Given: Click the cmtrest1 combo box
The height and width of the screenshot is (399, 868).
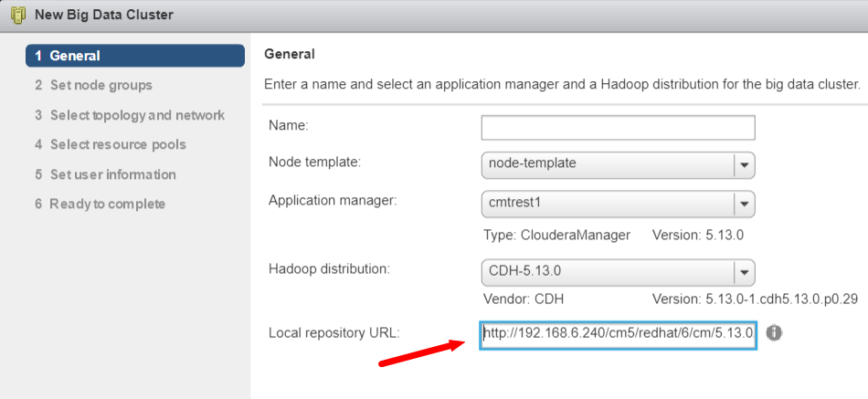Looking at the screenshot, I should [619, 204].
